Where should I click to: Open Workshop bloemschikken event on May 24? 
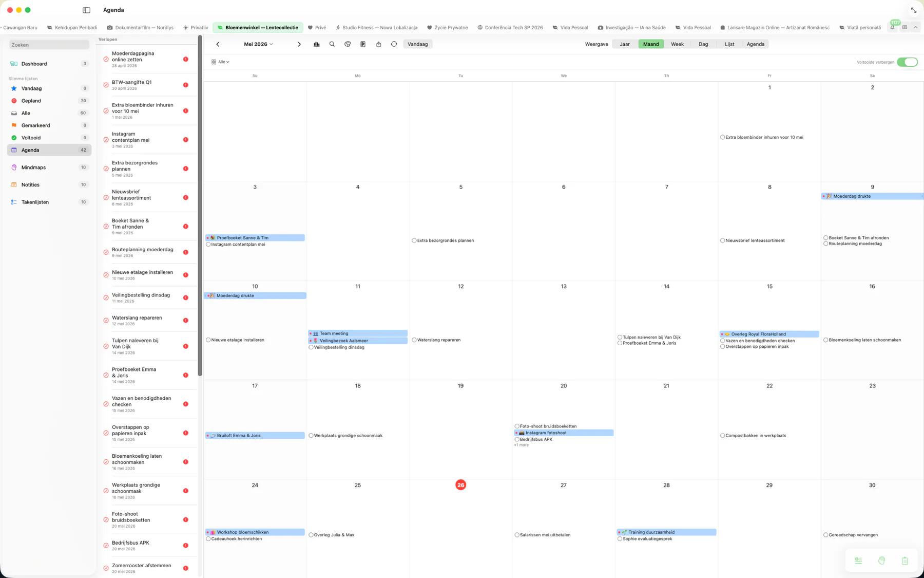(255, 532)
